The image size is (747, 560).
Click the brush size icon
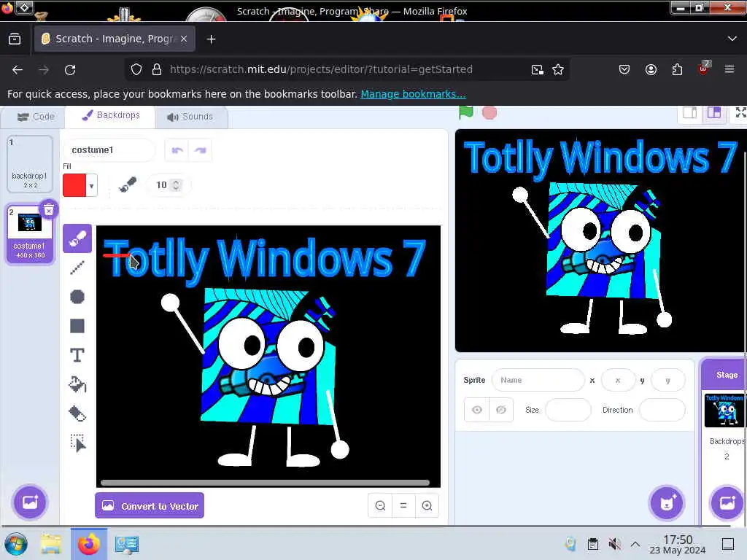[127, 184]
